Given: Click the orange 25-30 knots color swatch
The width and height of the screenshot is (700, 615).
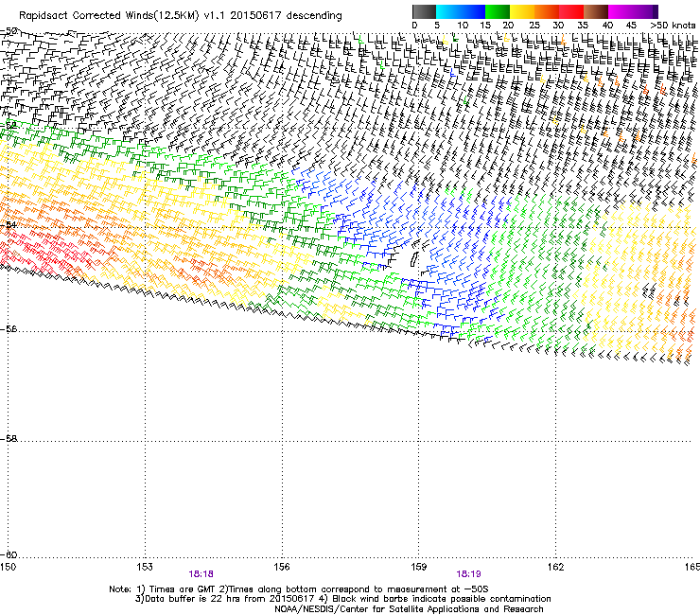Looking at the screenshot, I should (x=547, y=11).
